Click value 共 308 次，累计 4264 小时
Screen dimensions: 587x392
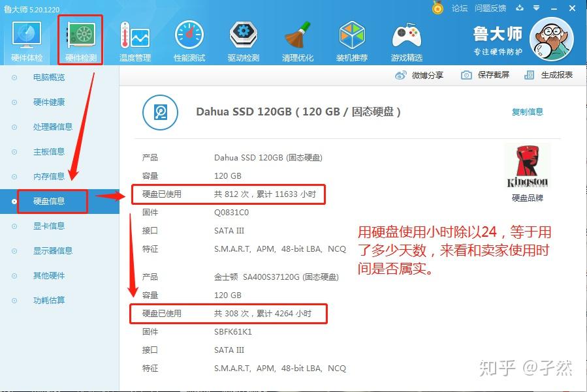(x=262, y=314)
